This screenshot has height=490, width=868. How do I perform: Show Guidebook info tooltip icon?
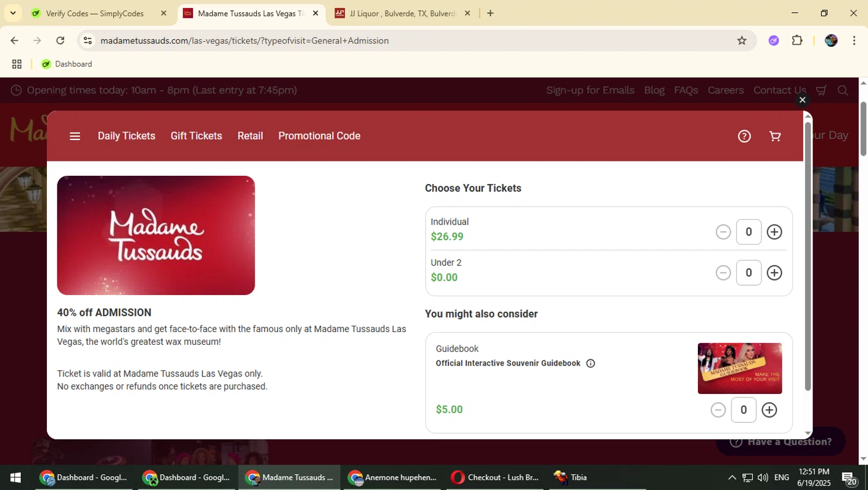(x=590, y=363)
